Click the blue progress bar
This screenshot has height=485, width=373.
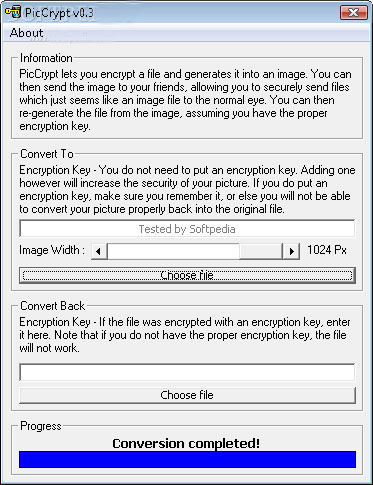[187, 459]
